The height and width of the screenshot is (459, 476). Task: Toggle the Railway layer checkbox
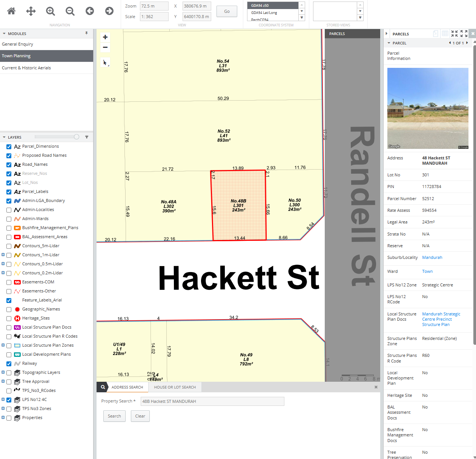pyautogui.click(x=9, y=364)
